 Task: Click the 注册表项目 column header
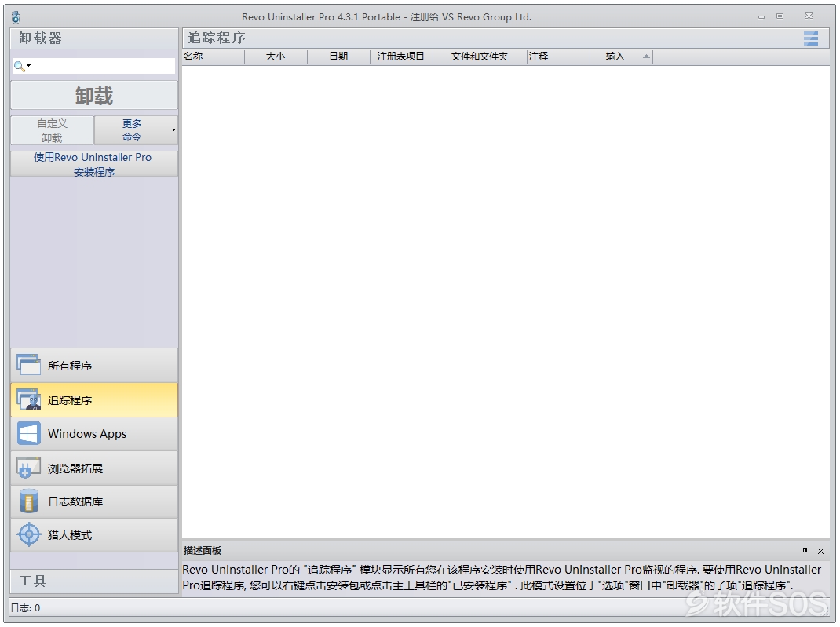tap(401, 57)
